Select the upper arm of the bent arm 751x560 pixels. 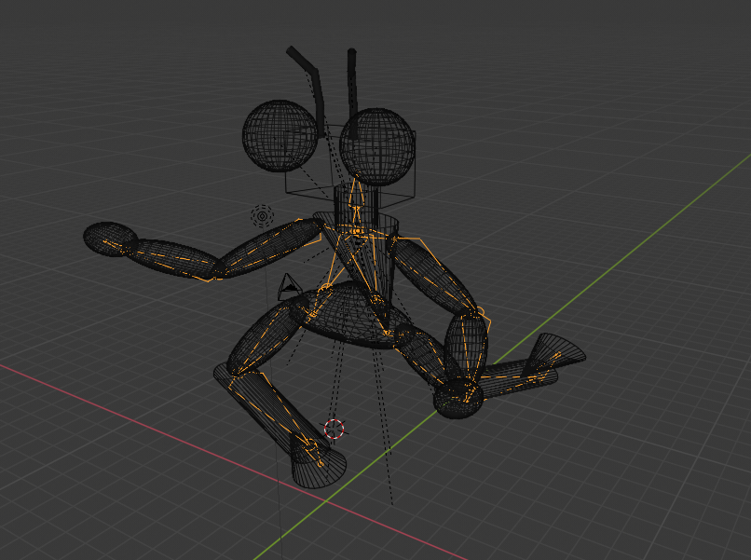[433, 277]
